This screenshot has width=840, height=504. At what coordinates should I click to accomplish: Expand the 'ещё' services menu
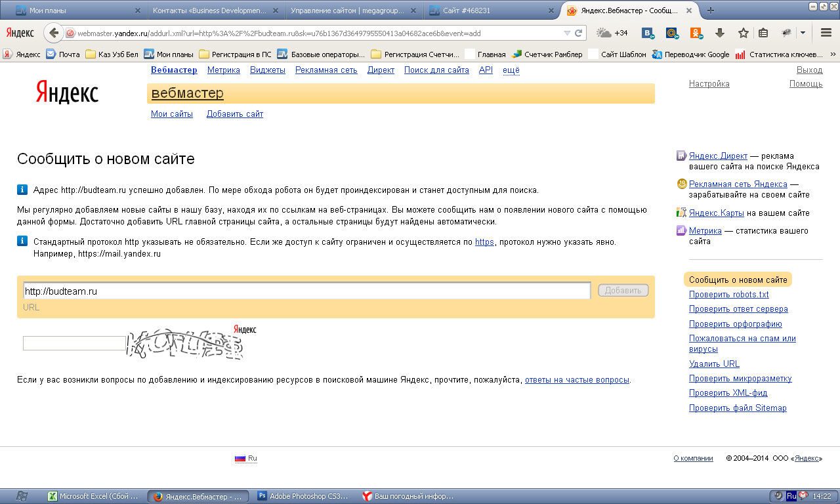click(511, 70)
